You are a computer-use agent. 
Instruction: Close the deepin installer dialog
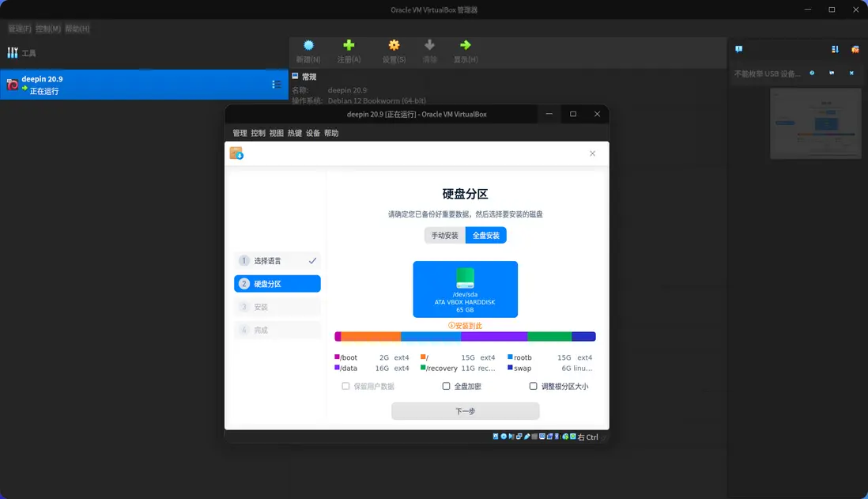(x=592, y=153)
